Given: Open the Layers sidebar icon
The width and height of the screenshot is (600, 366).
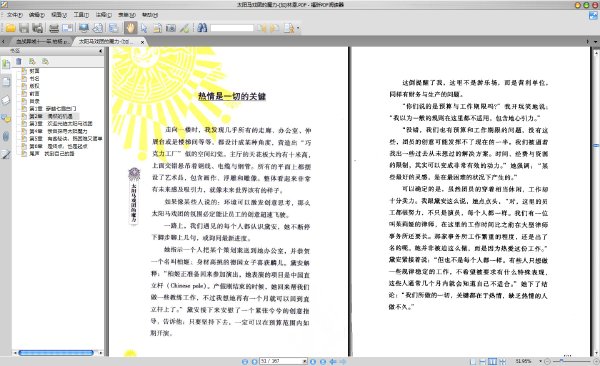Looking at the screenshot, I should pos(6,100).
